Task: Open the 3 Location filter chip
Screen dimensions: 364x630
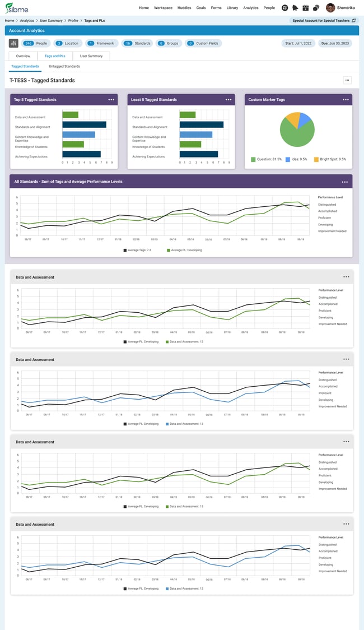Action: tap(67, 43)
